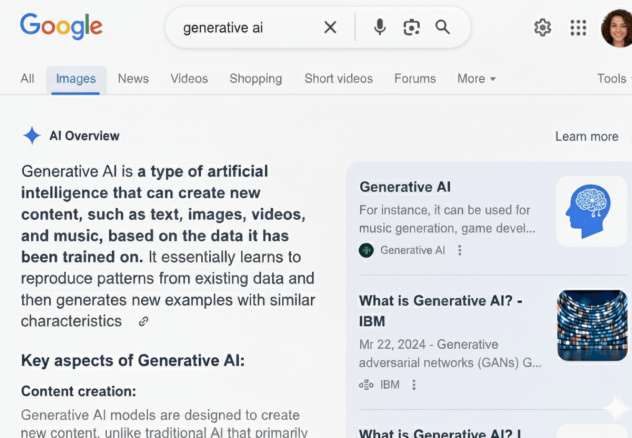Click the AI Overview sparkle icon

[32, 135]
